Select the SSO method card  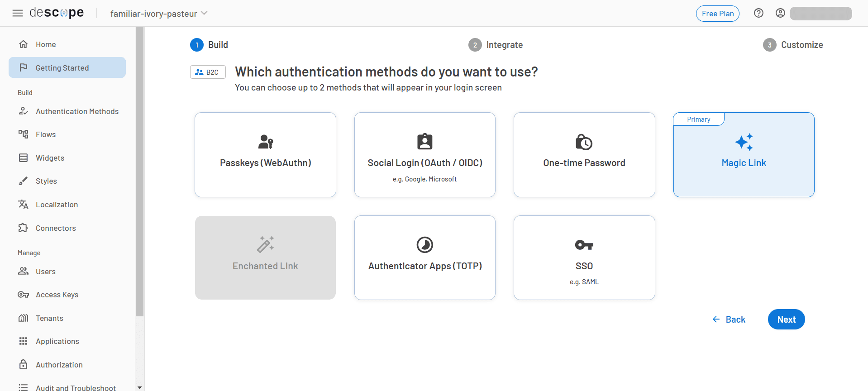click(x=584, y=257)
